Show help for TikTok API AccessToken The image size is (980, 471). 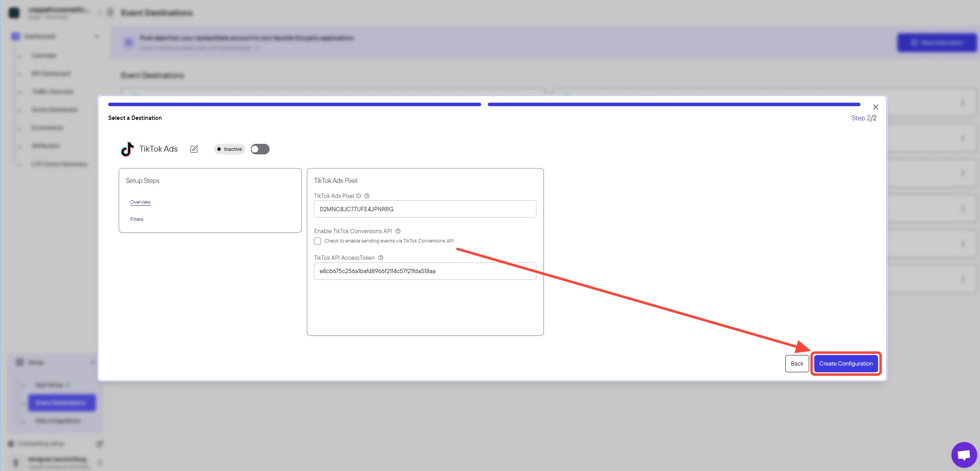tap(381, 258)
